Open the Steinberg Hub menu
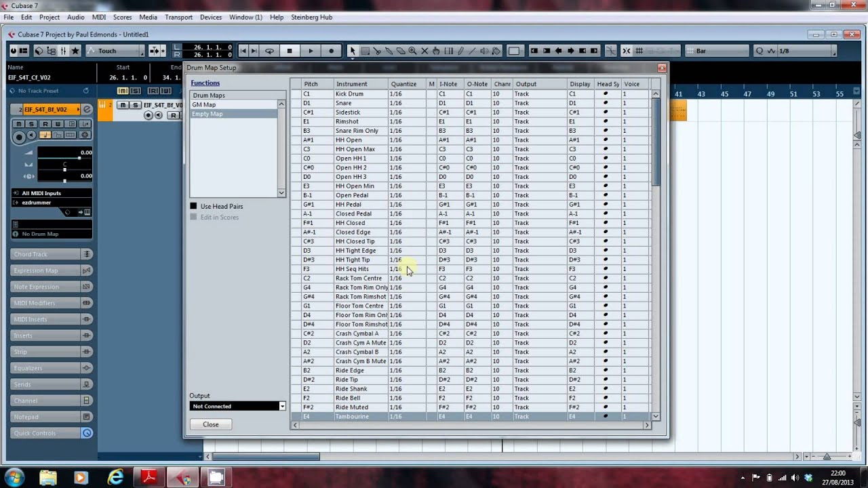Viewport: 868px width, 488px height. [311, 17]
